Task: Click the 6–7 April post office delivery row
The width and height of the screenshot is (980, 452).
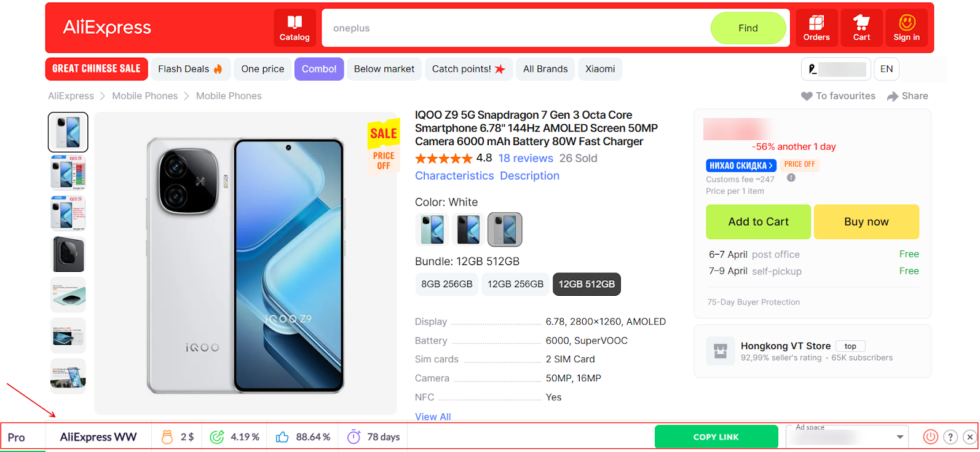Action: [x=813, y=254]
